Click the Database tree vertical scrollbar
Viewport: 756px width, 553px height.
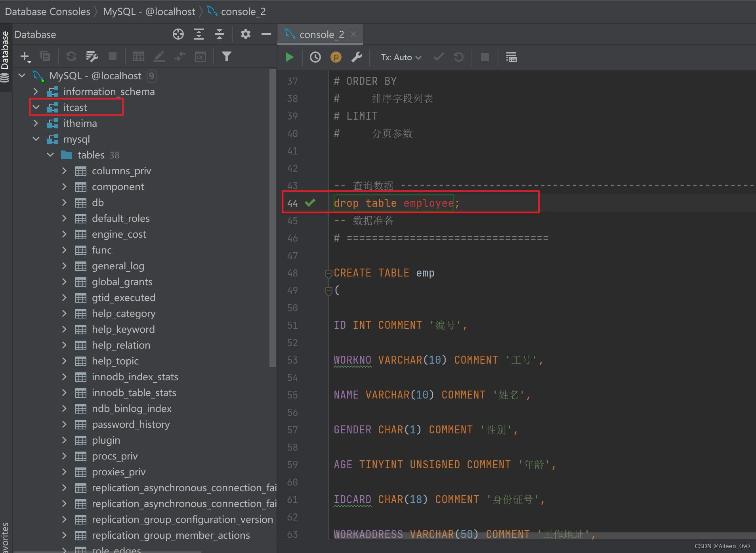pos(272,218)
